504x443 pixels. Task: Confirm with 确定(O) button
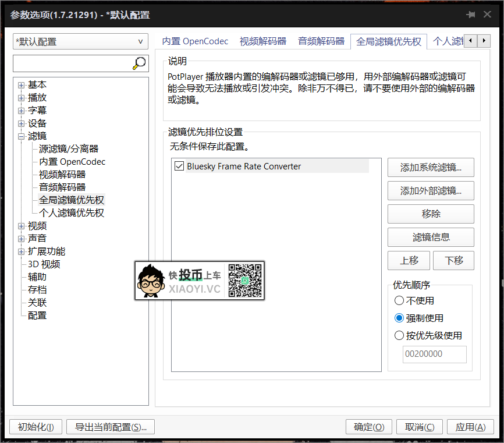[368, 427]
